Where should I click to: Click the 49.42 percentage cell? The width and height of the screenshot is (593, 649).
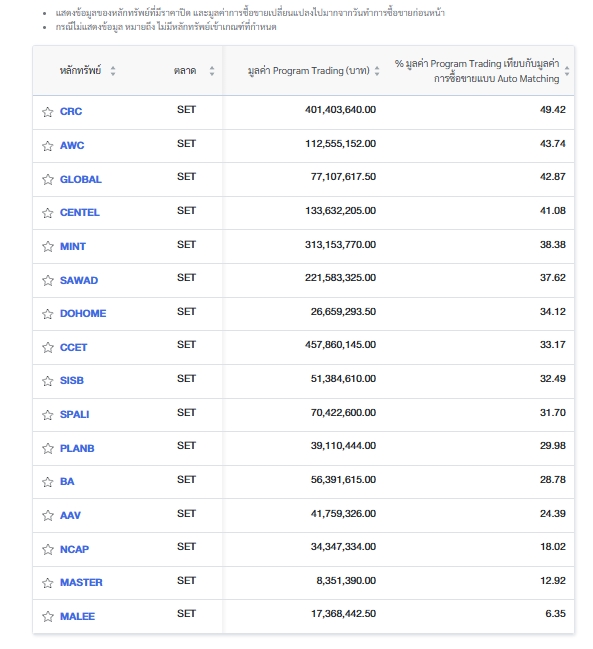(x=552, y=110)
